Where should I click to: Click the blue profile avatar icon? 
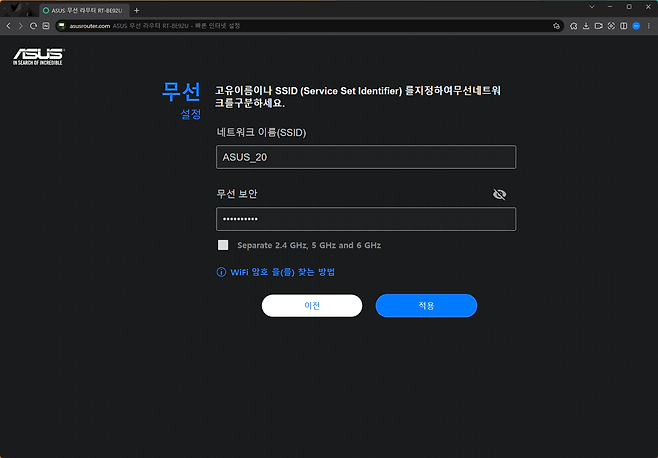click(635, 25)
